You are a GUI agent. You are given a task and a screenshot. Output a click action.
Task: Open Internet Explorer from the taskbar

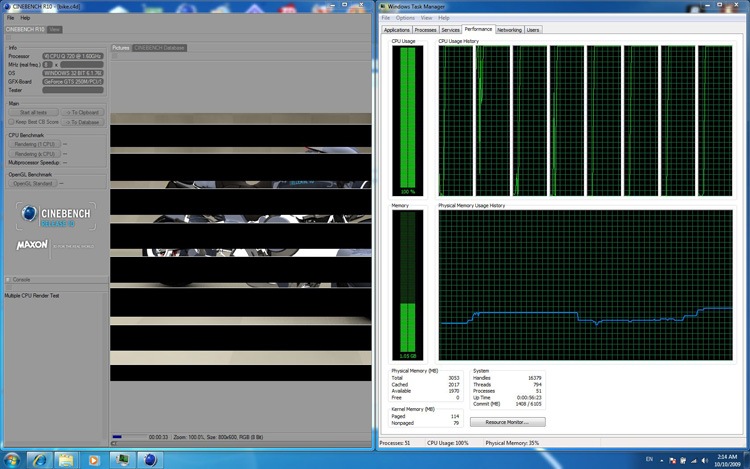coord(41,459)
